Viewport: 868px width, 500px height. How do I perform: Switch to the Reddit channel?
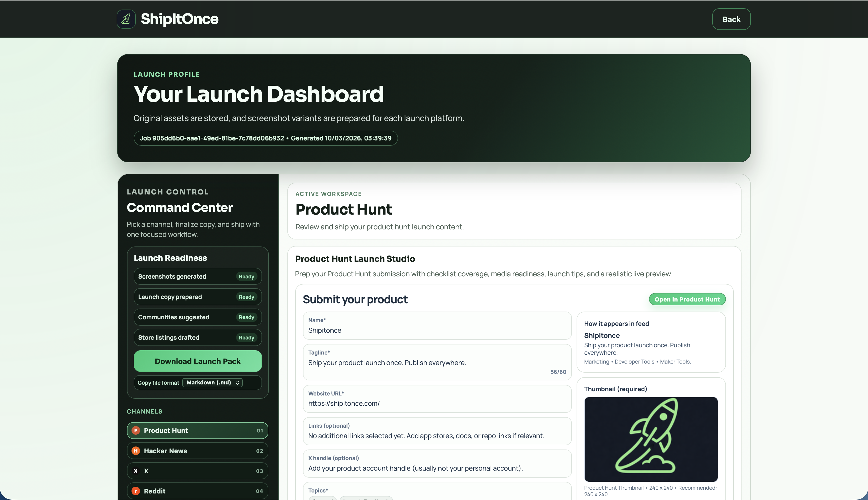(197, 491)
